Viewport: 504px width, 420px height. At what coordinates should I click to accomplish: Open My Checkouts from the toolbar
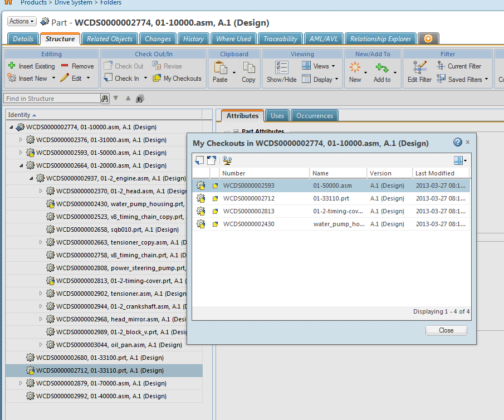coord(177,79)
